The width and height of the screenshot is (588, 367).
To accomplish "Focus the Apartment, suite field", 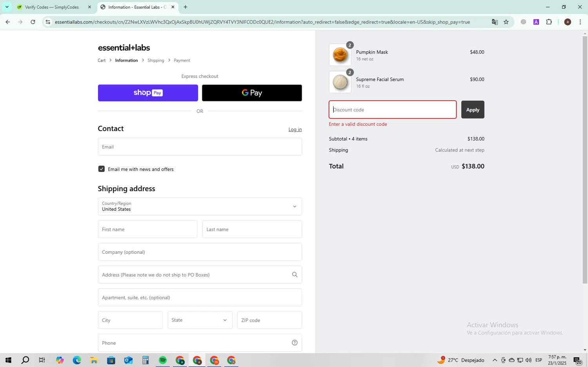I will click(x=200, y=297).
